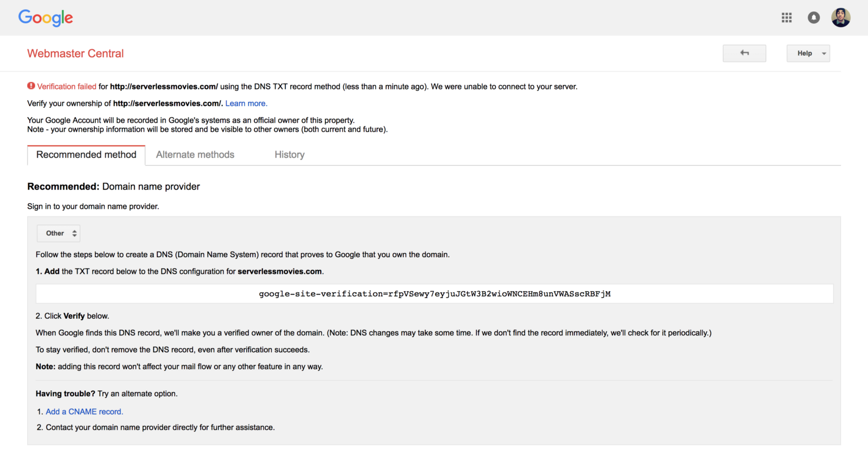
Task: Follow the 'Learn more' link
Action: coord(246,104)
